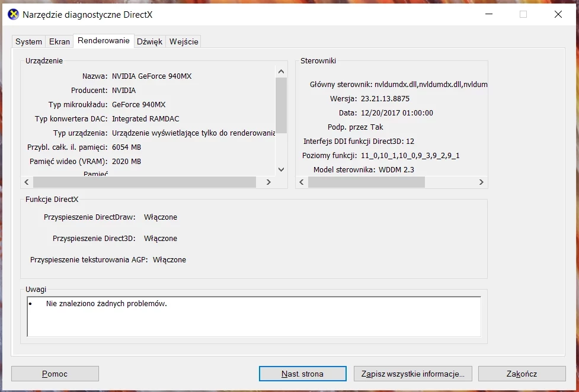Click the horizontal scrollbar thumb in Urządzenie

[x=145, y=182]
